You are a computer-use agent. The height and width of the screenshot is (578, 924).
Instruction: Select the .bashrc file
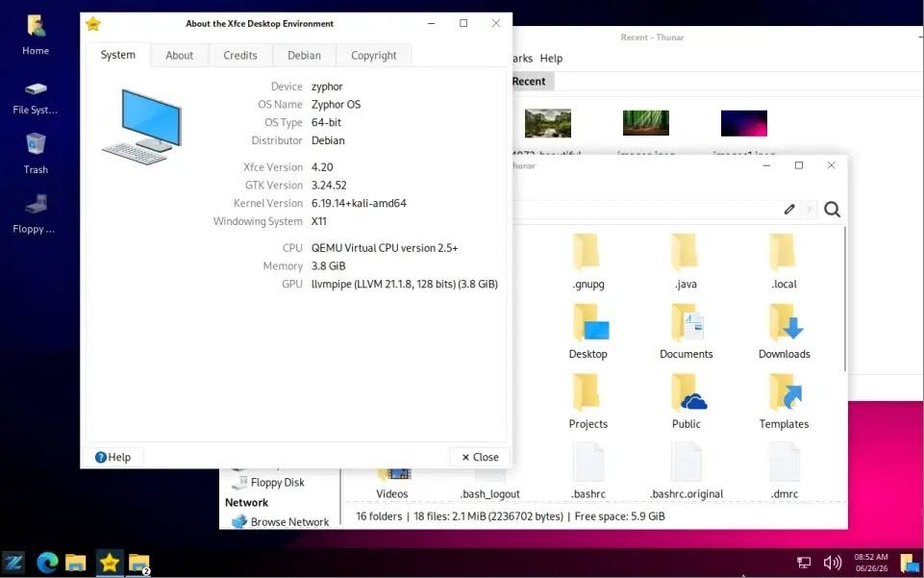pos(588,471)
